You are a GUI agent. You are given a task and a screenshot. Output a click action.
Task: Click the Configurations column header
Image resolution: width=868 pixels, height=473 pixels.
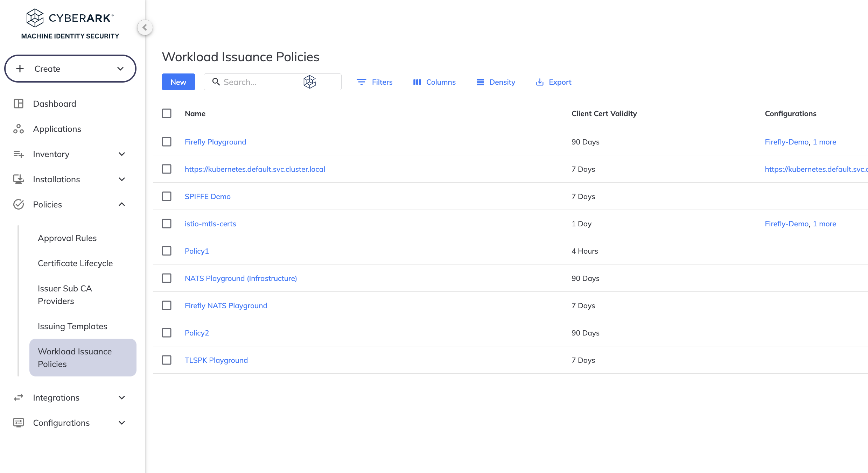pos(791,113)
